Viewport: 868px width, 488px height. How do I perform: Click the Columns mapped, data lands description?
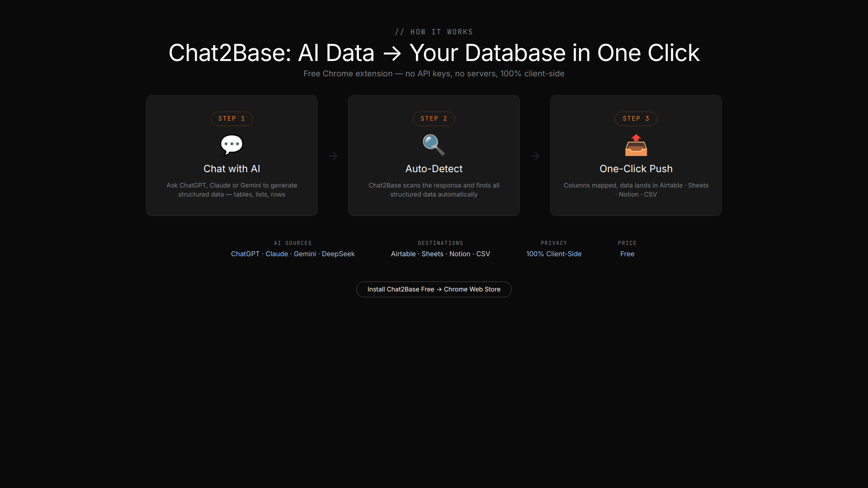636,190
